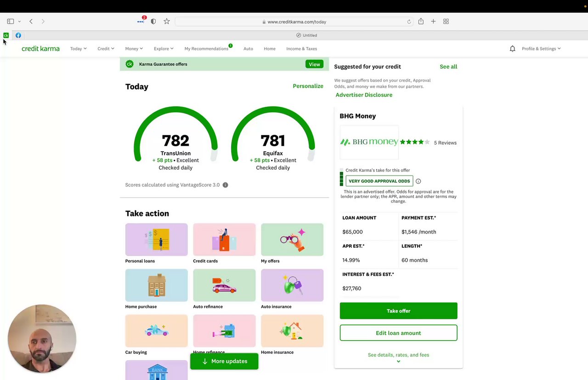Click See all suggested offers
Screen dimensions: 588x380
coord(448,67)
